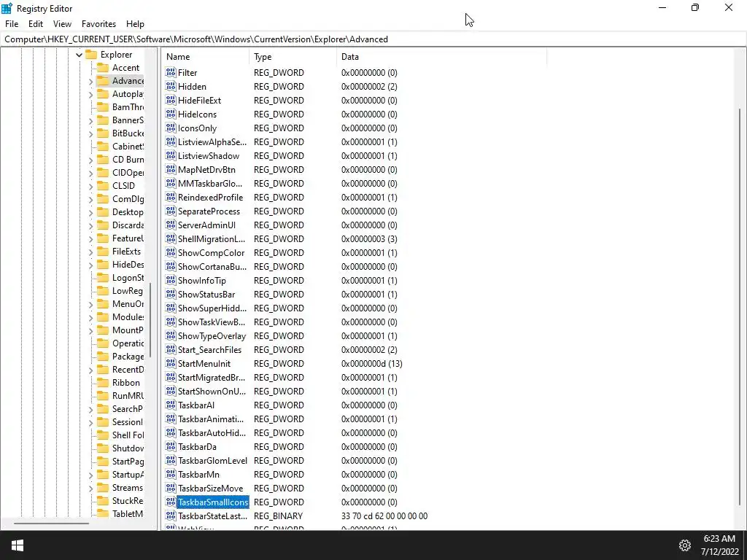Select the TaskbarAnimations value name
Screen dimensions: 747x560
[x=211, y=419]
